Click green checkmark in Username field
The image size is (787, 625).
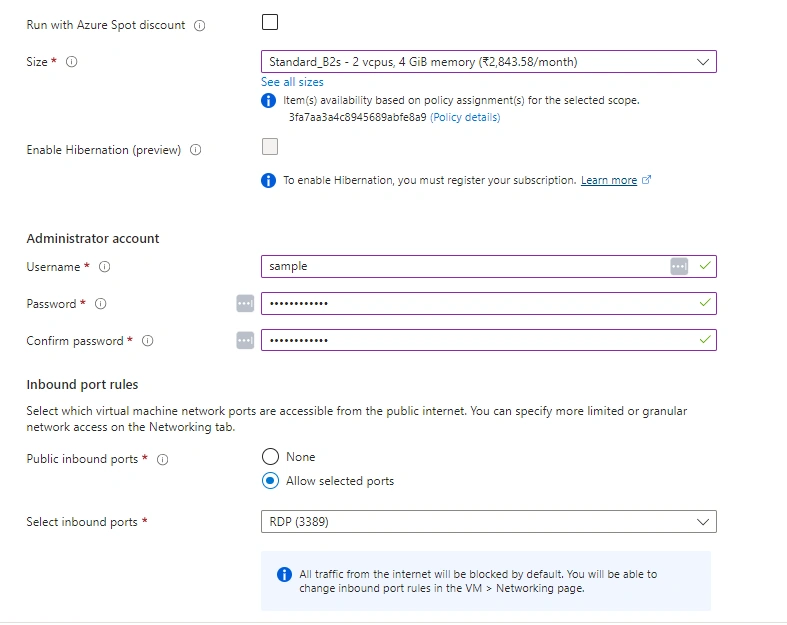705,266
